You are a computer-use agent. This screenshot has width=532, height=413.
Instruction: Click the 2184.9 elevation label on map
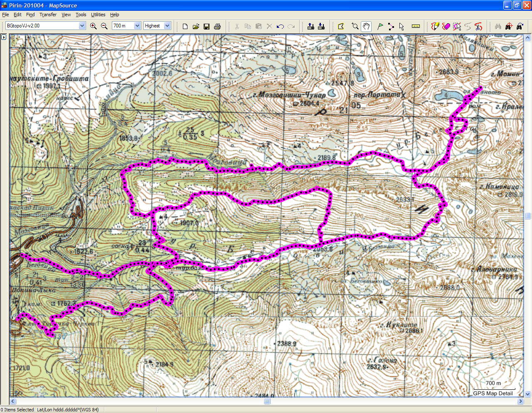pyautogui.click(x=165, y=364)
